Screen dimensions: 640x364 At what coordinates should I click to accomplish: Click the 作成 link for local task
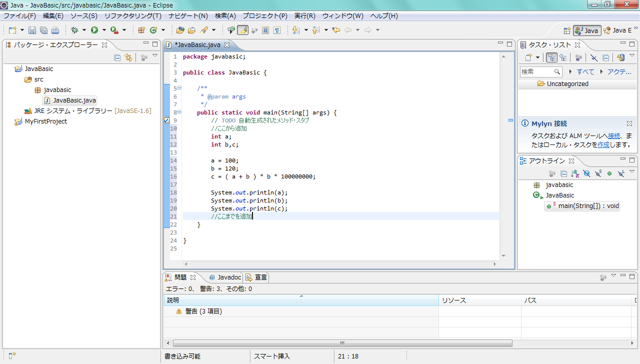[x=603, y=144]
